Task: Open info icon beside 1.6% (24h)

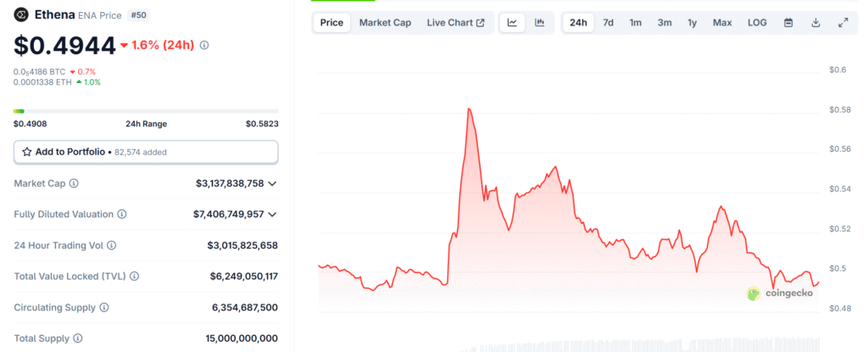Action: coord(204,46)
